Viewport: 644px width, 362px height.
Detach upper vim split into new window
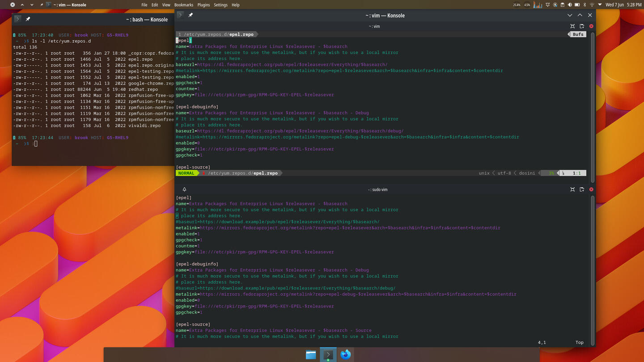click(582, 26)
